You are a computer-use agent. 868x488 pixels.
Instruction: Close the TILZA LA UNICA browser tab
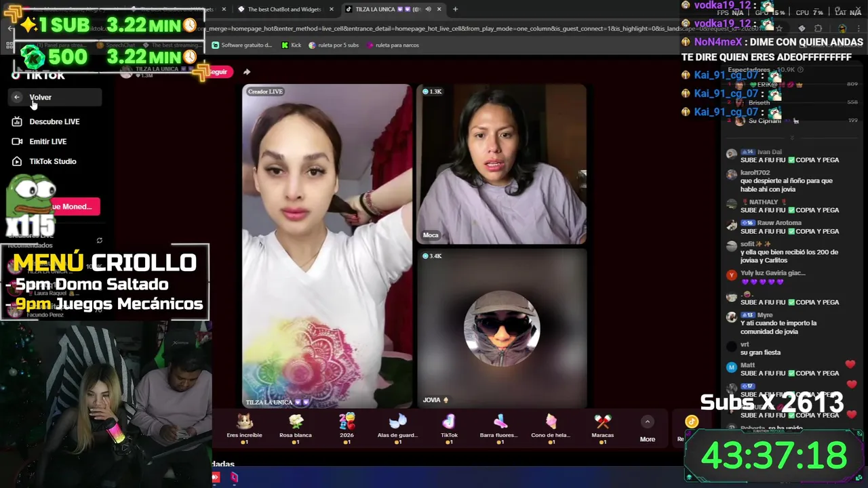(439, 9)
